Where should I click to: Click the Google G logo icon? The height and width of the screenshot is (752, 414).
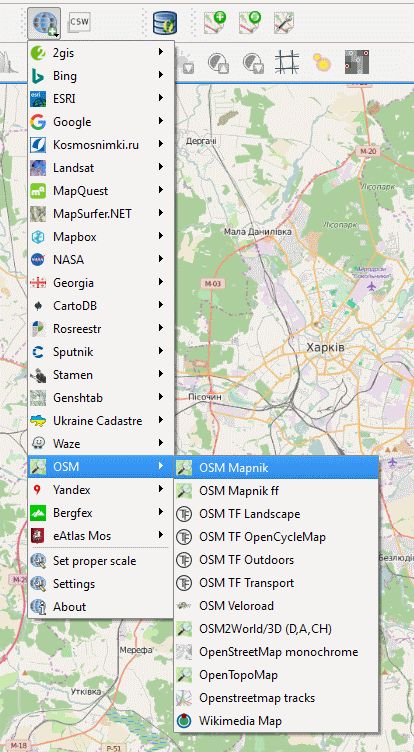(x=38, y=122)
